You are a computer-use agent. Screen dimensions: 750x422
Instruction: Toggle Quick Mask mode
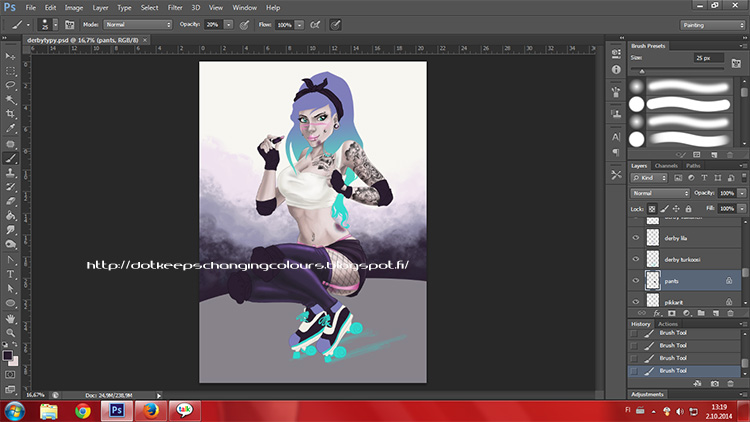click(x=10, y=375)
